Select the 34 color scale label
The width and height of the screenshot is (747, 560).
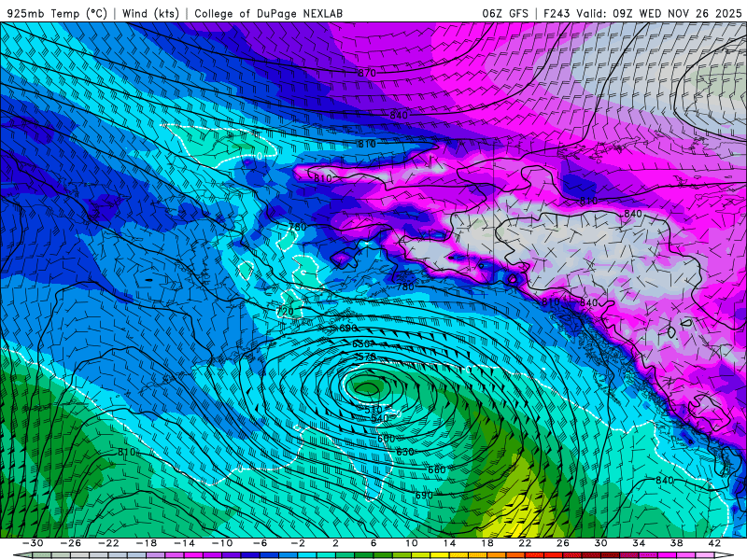pyautogui.click(x=639, y=543)
